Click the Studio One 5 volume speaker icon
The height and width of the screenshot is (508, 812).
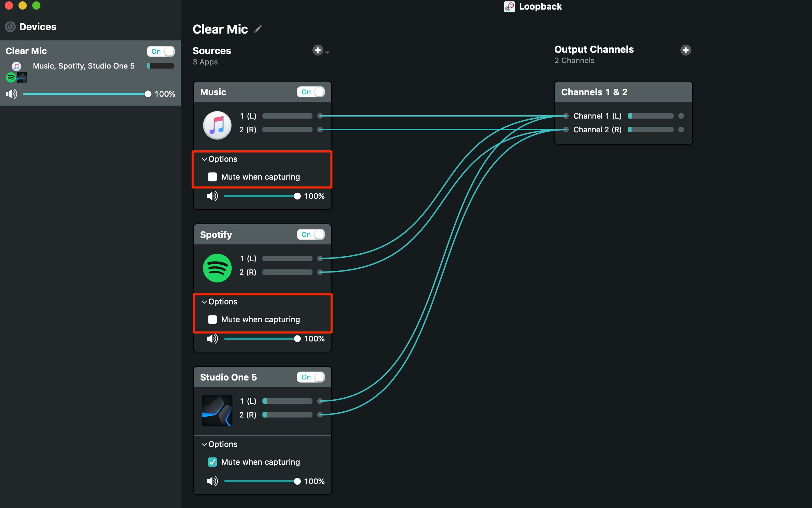pos(212,481)
